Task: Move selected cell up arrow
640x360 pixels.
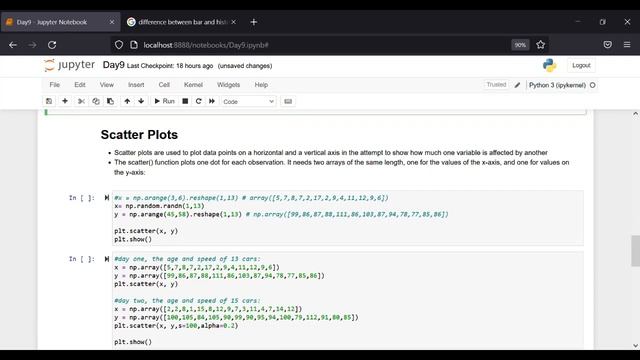Action: (x=127, y=101)
